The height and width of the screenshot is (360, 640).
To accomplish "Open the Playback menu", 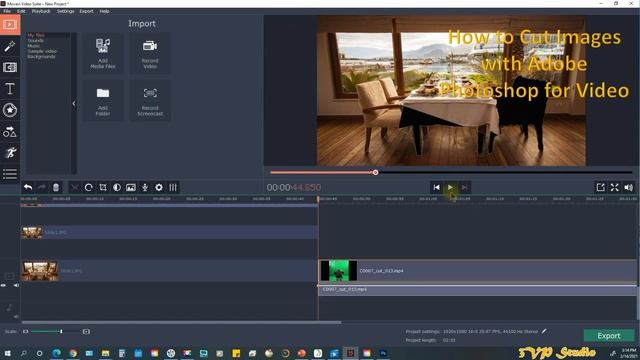I will [x=41, y=11].
